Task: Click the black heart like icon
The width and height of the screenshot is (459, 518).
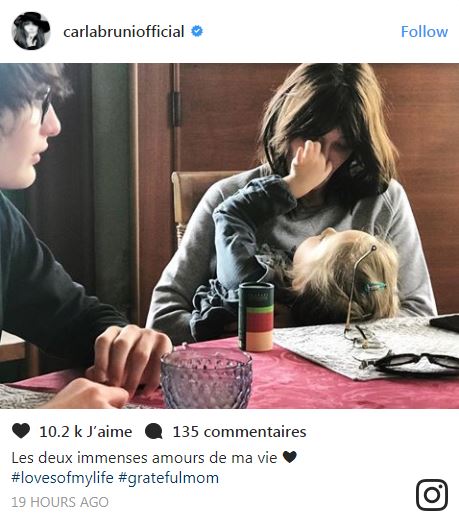Action: [x=21, y=431]
